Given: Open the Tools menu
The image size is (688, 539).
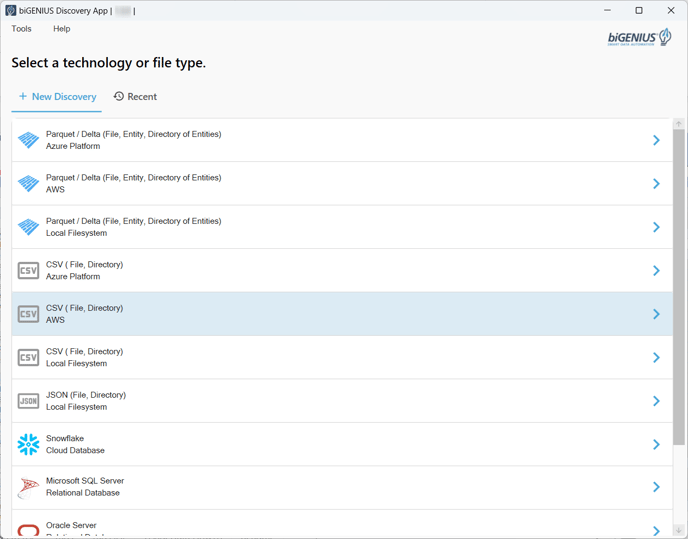Looking at the screenshot, I should (x=22, y=29).
